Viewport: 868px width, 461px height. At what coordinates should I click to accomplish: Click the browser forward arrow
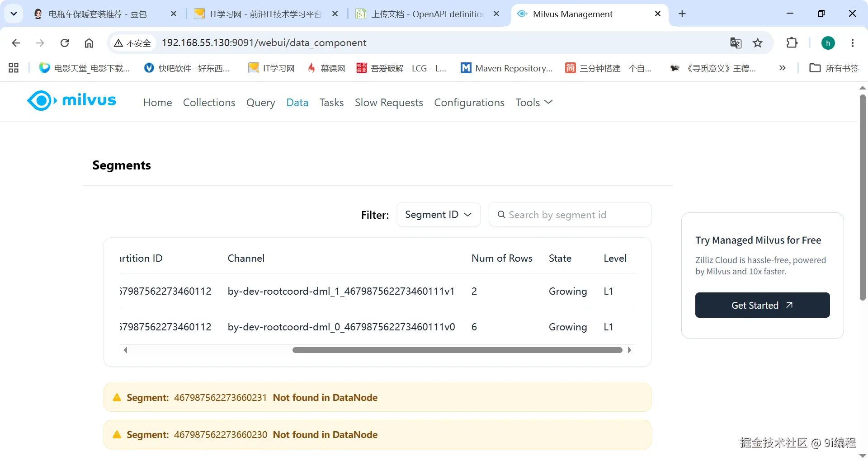pyautogui.click(x=40, y=43)
